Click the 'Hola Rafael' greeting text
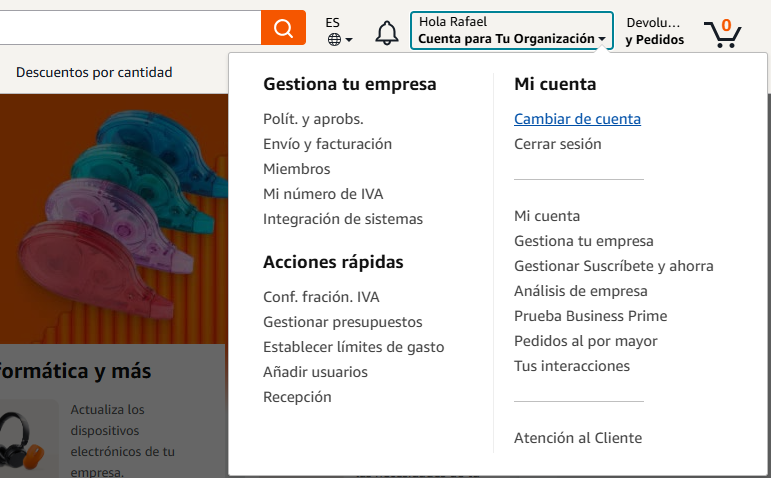This screenshot has height=478, width=771. pos(452,22)
